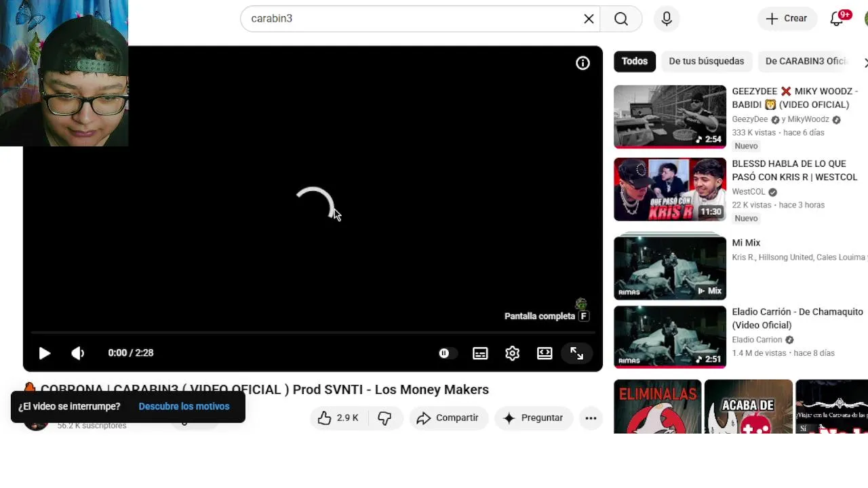Dislike the video

click(384, 418)
